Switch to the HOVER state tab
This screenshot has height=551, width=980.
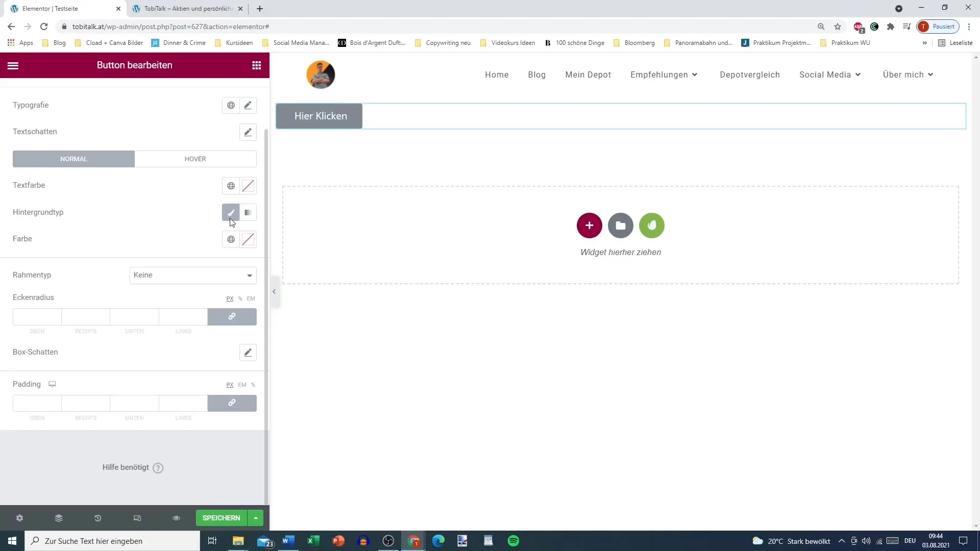tap(195, 159)
